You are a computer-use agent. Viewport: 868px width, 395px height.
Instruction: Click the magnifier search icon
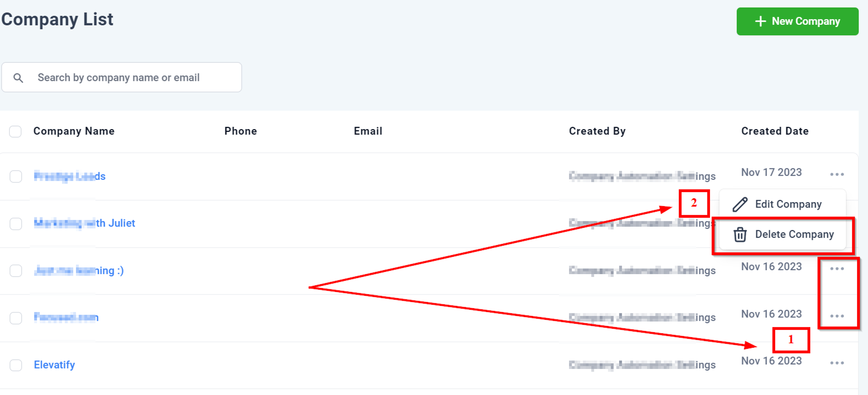pyautogui.click(x=18, y=78)
